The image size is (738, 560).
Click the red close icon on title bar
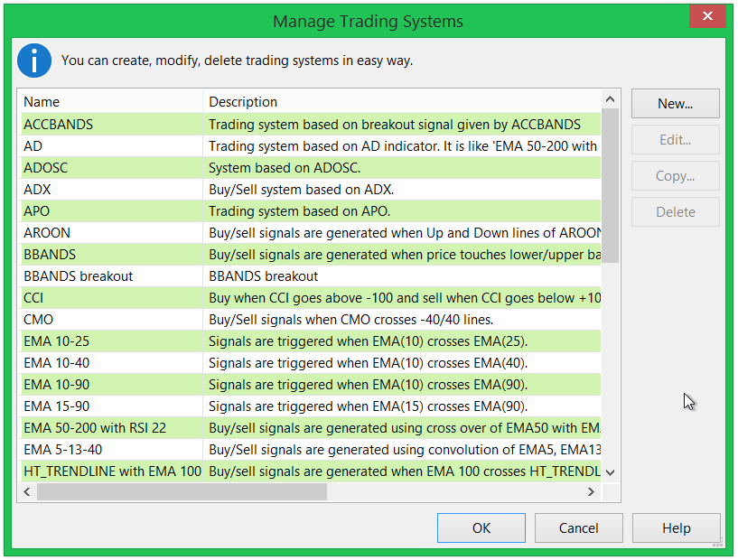(x=707, y=16)
